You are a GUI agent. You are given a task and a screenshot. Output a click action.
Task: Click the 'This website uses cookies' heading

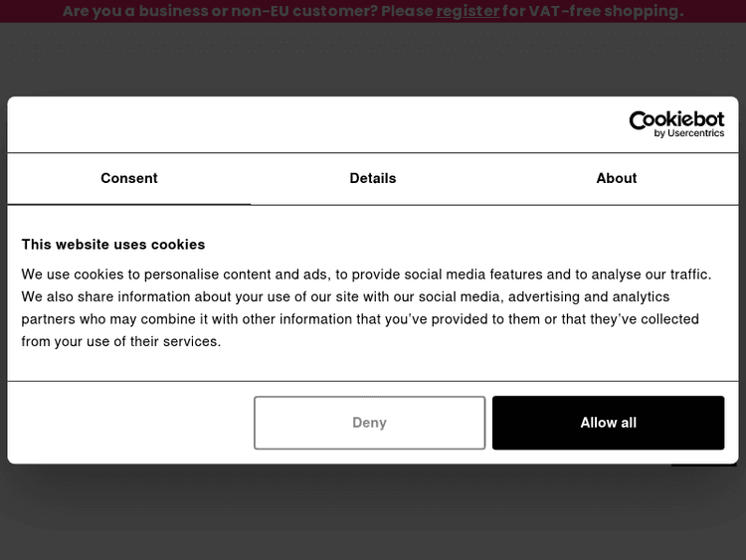click(113, 244)
